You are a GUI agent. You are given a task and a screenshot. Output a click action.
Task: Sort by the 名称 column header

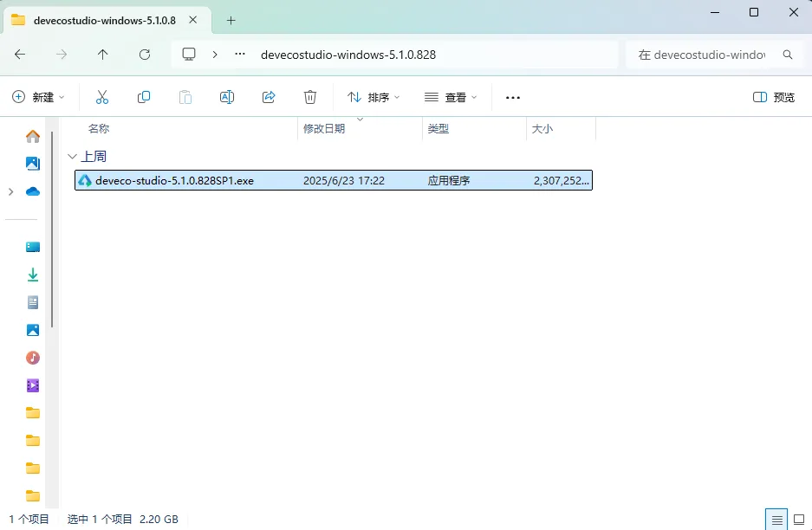pyautogui.click(x=99, y=128)
